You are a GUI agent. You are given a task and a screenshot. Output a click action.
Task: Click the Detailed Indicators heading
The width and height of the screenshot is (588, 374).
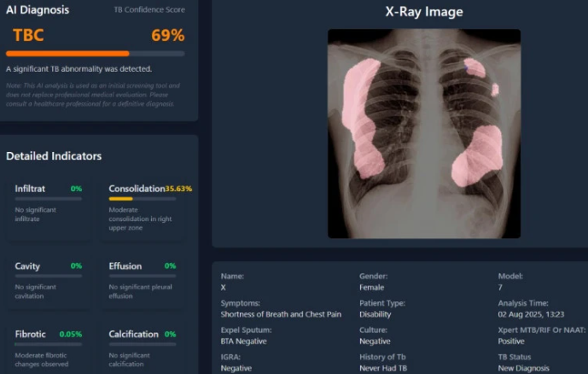point(54,156)
